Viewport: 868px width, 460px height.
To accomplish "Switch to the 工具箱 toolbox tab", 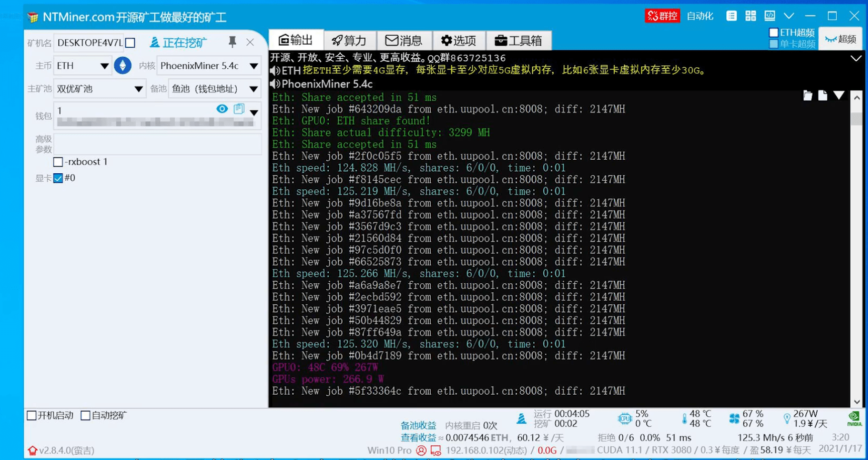I will point(518,40).
